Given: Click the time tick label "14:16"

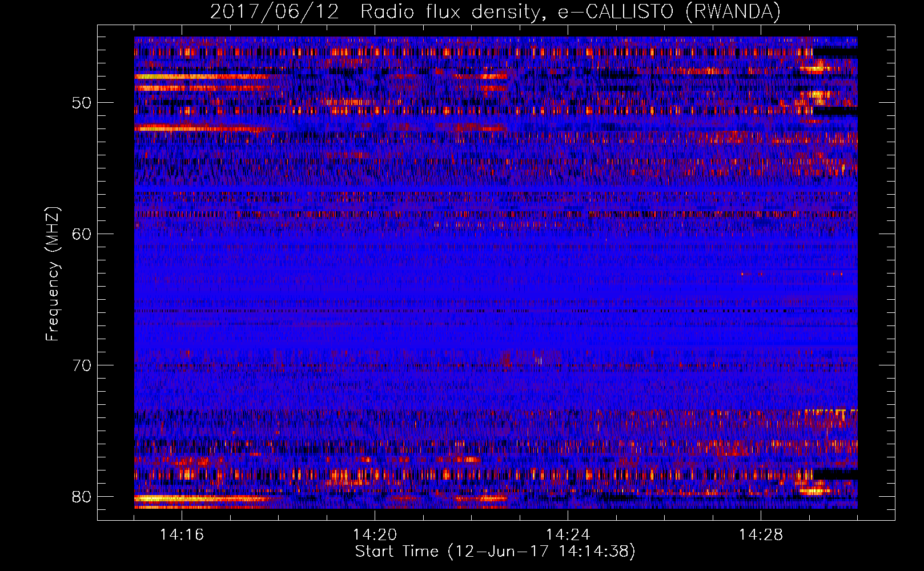Looking at the screenshot, I should click(182, 535).
